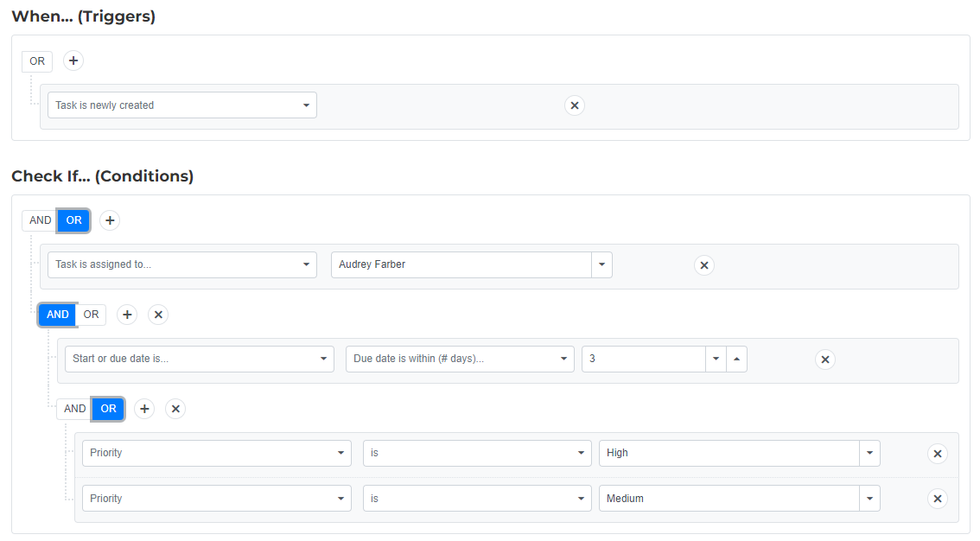Delete the 'Task is assigned to' condition
Image resolution: width=980 pixels, height=541 pixels.
[704, 265]
